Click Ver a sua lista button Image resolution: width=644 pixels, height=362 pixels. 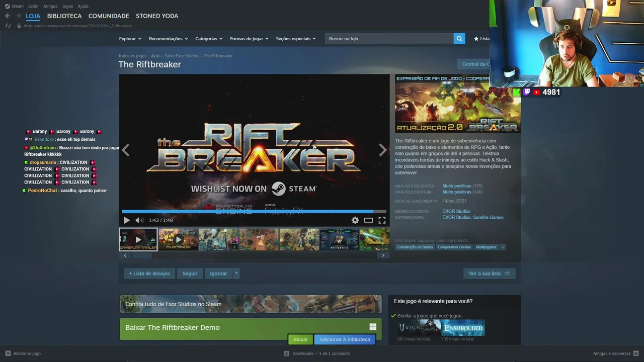coord(490,274)
